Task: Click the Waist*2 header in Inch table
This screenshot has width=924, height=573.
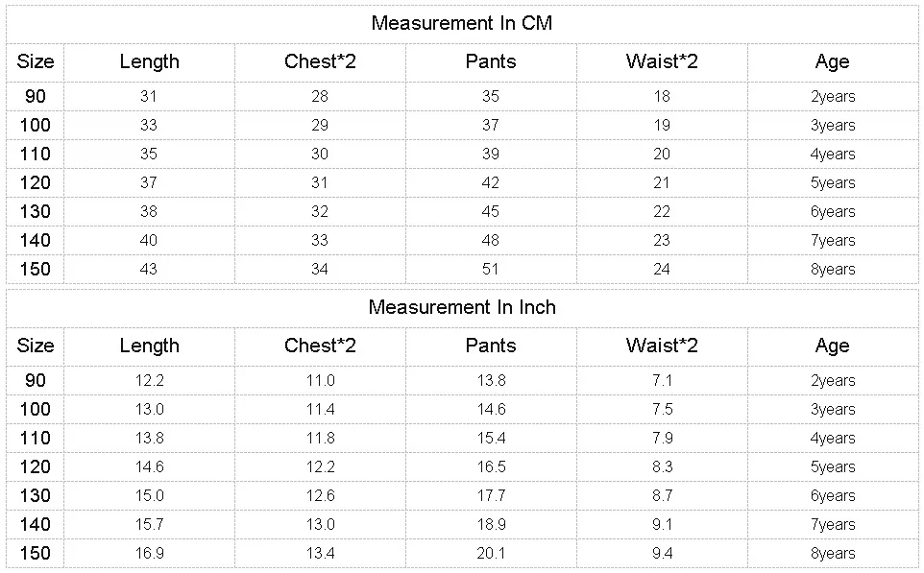Action: tap(662, 346)
